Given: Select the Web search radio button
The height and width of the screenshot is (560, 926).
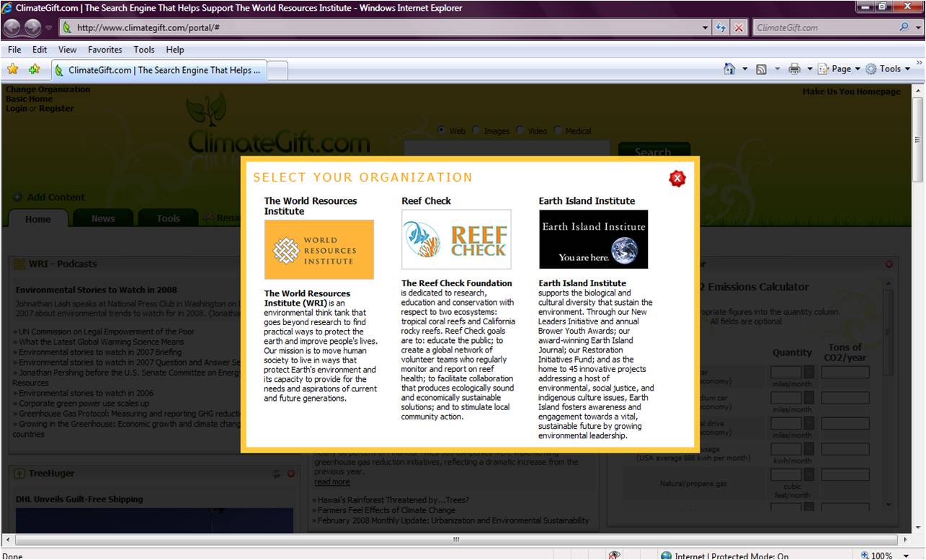Looking at the screenshot, I should tap(442, 130).
